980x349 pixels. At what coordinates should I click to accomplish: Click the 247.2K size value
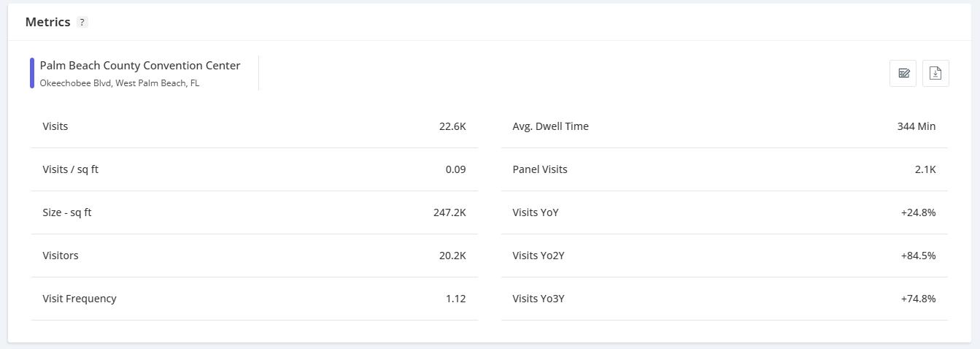coord(450,212)
